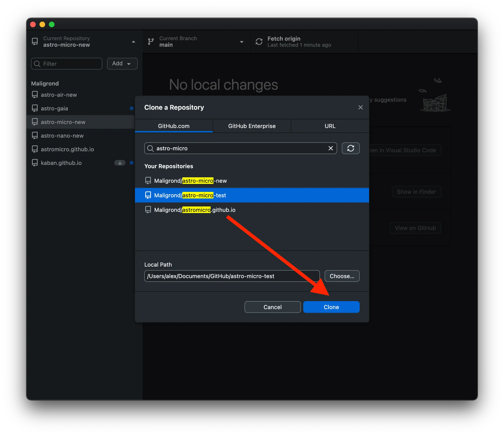Click the repository search field
504x435 pixels.
tap(240, 148)
